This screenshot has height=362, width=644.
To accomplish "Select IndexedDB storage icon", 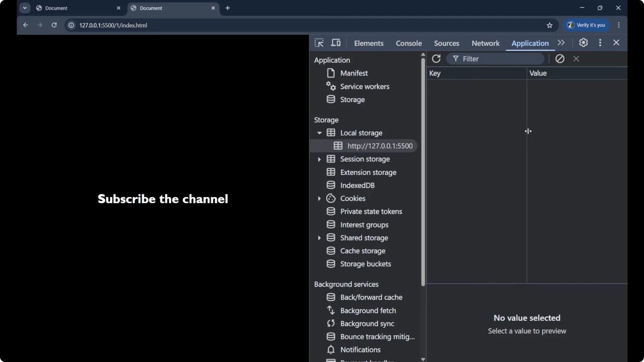I will [331, 185].
